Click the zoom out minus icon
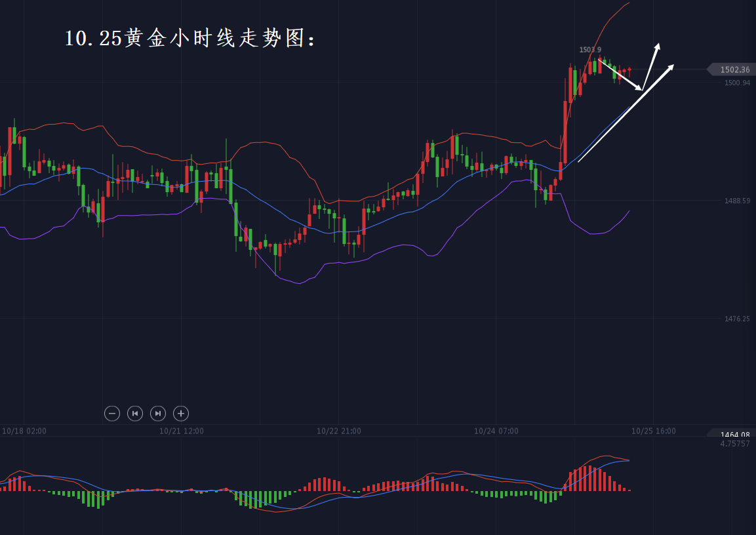 [x=112, y=413]
